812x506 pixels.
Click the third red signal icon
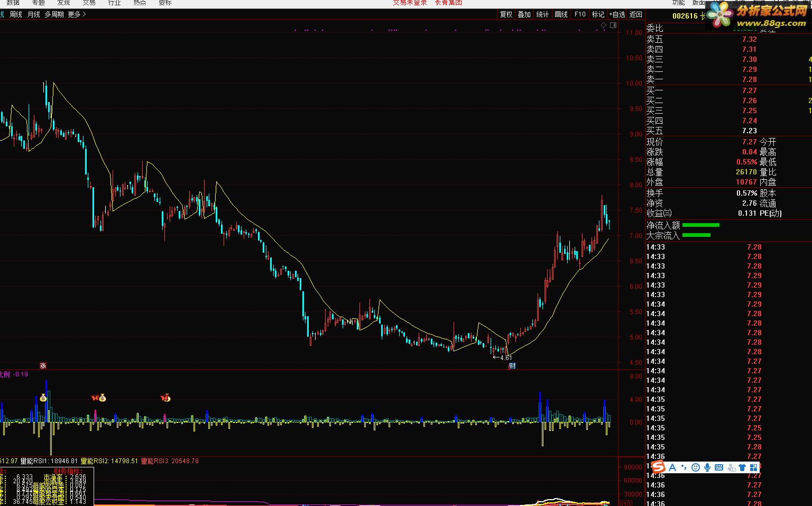(165, 398)
